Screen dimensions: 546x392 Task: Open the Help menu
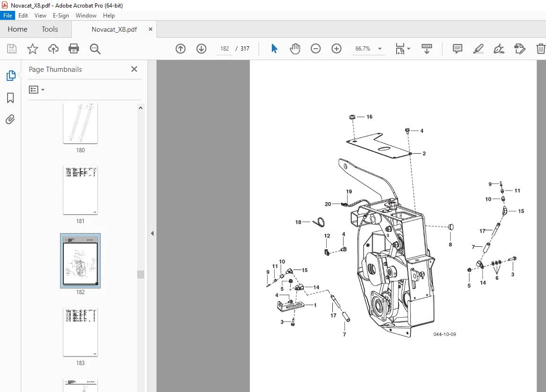coord(109,16)
